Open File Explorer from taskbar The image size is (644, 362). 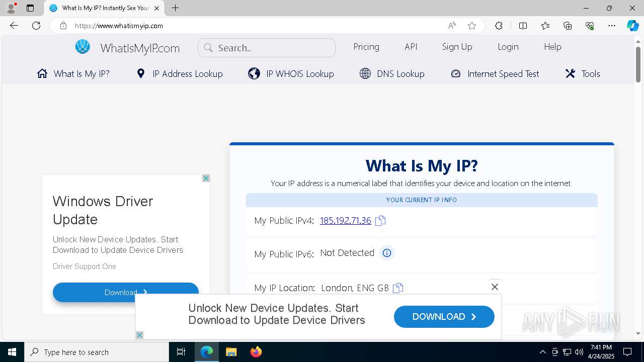tap(231, 352)
